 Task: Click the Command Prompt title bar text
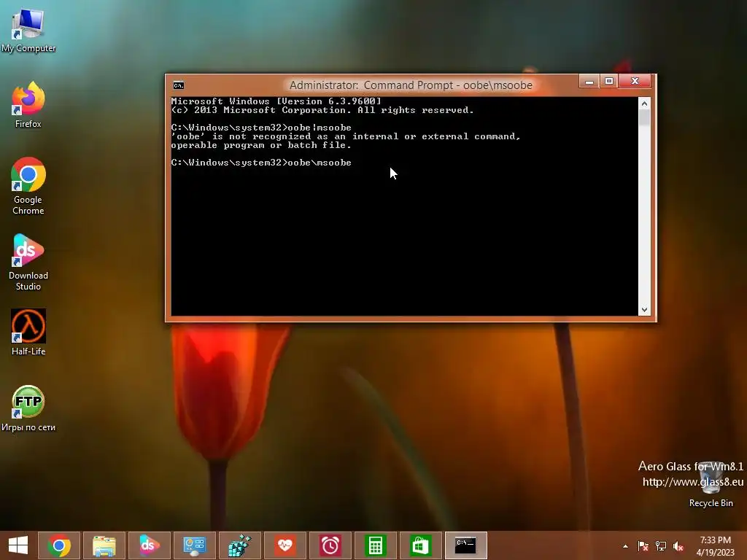pyautogui.click(x=411, y=85)
